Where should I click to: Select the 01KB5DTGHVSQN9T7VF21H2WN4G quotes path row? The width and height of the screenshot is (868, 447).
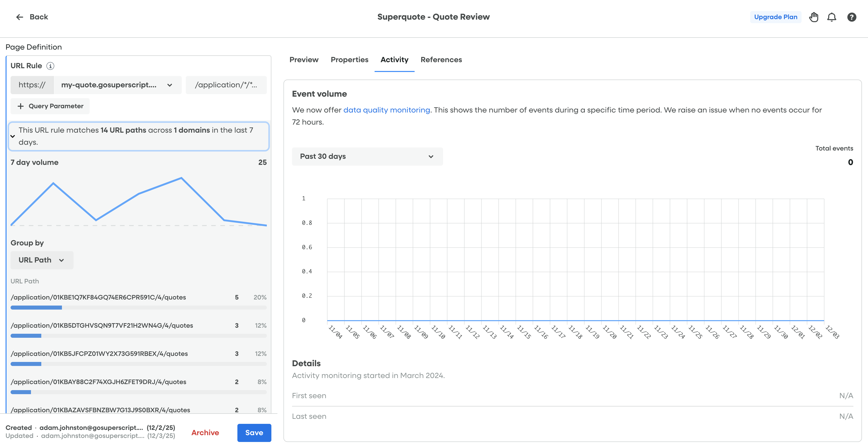(x=102, y=326)
